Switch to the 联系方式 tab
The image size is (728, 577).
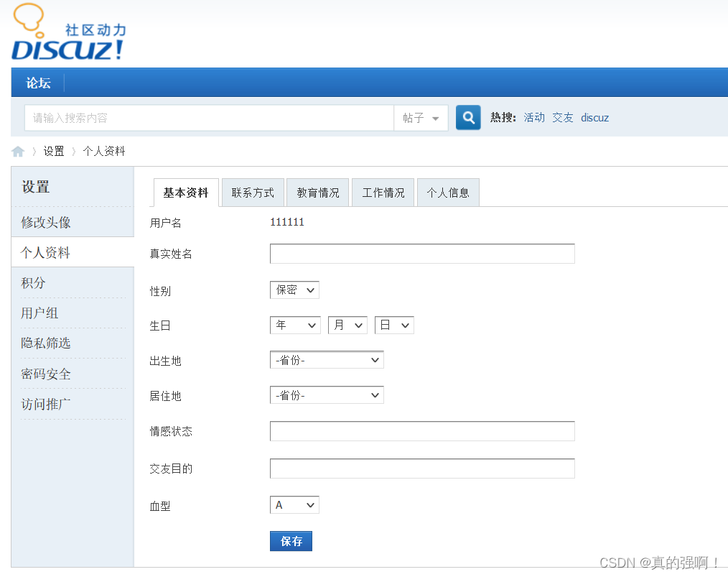253,192
